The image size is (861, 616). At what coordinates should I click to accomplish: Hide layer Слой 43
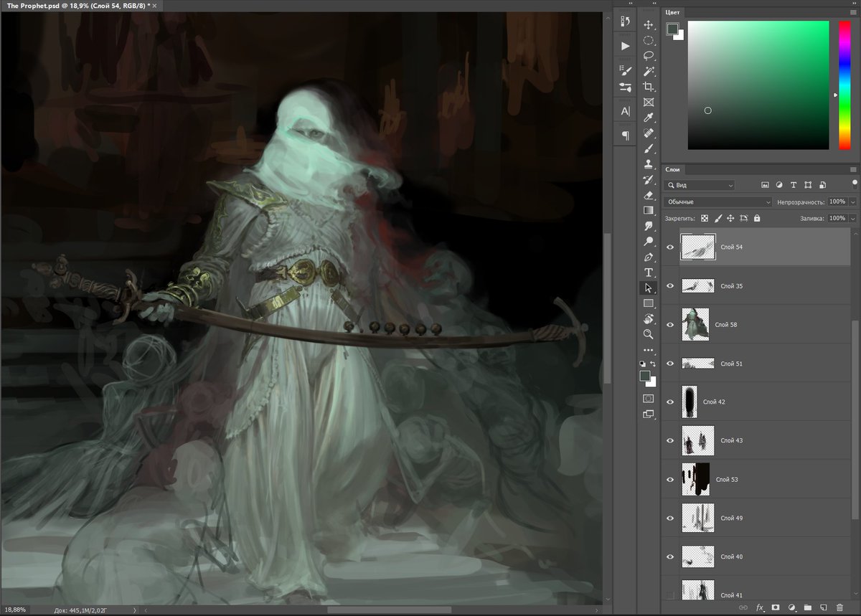(x=670, y=441)
